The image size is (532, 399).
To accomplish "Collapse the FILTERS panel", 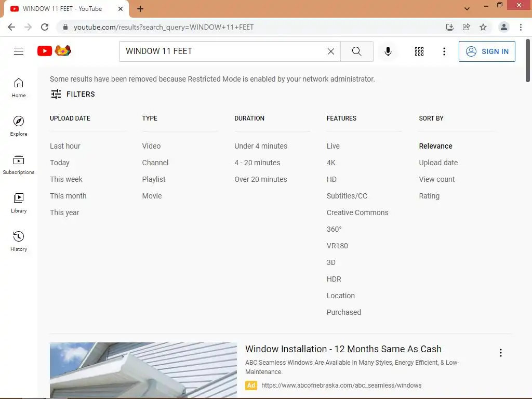I will point(73,94).
